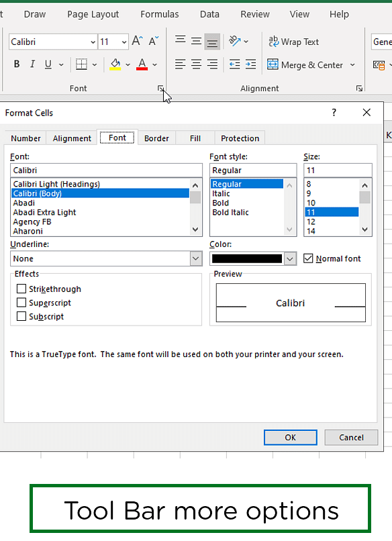
Task: Open the ribbon font size dropdown
Action: (x=124, y=42)
